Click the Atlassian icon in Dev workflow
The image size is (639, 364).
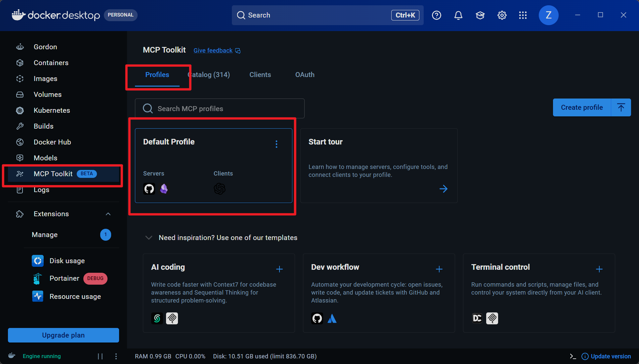[x=332, y=318]
